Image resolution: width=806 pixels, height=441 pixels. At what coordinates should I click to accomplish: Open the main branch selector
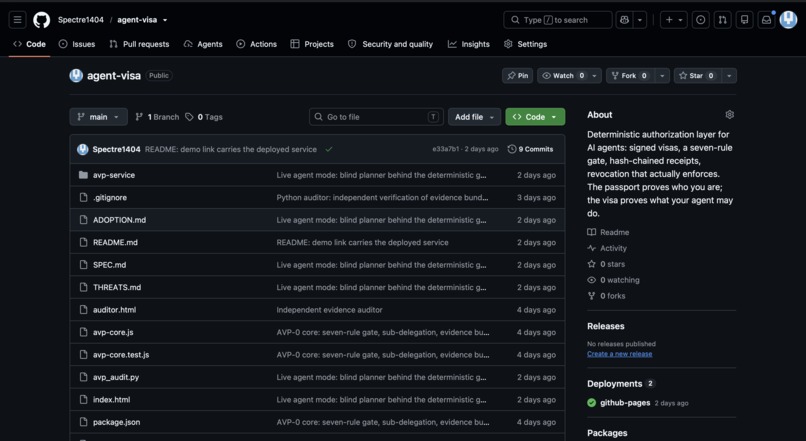98,117
